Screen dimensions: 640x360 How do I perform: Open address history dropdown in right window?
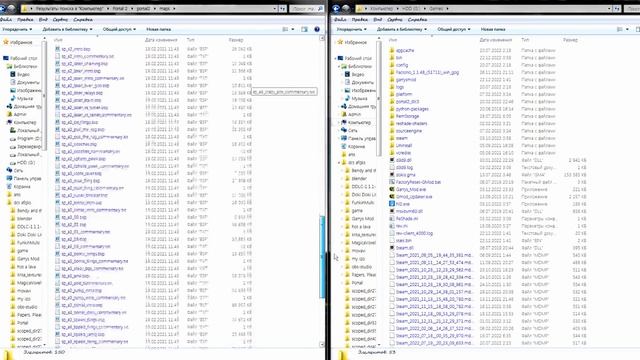[609, 8]
